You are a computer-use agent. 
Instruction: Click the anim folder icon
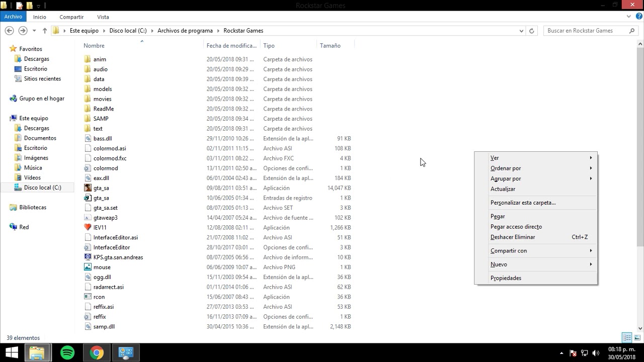[x=88, y=59]
